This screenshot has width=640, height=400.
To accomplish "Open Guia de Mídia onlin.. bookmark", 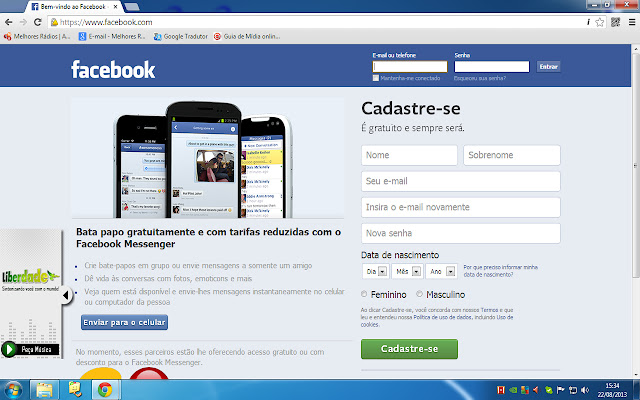I will (247, 36).
